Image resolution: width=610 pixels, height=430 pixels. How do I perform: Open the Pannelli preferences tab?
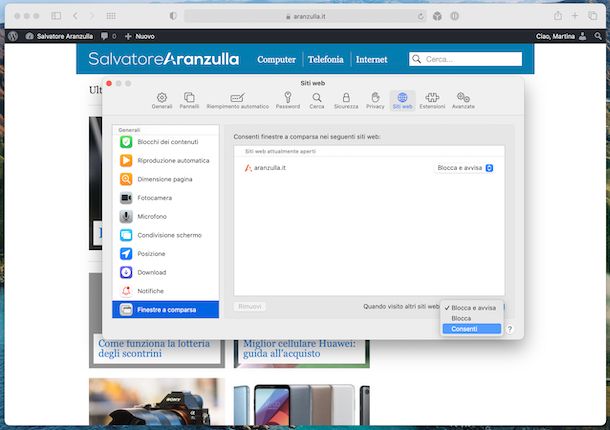(x=189, y=100)
